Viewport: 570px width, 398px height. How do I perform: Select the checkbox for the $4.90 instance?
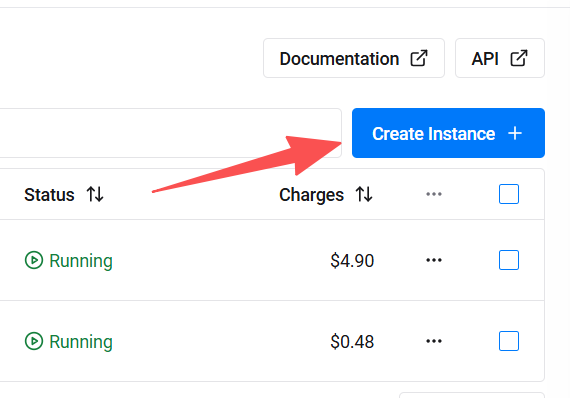509,260
